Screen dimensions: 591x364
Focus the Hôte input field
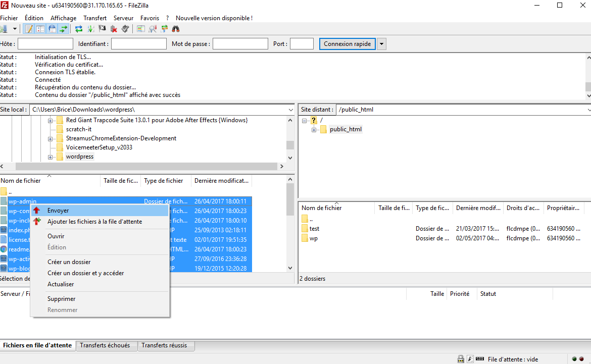(x=45, y=44)
